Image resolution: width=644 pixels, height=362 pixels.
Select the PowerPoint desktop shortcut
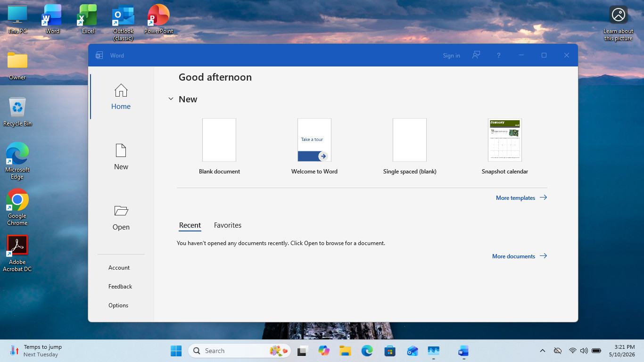158,20
